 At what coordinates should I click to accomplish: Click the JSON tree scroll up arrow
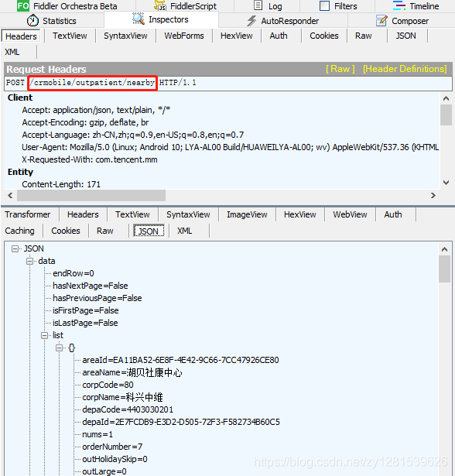pyautogui.click(x=444, y=249)
